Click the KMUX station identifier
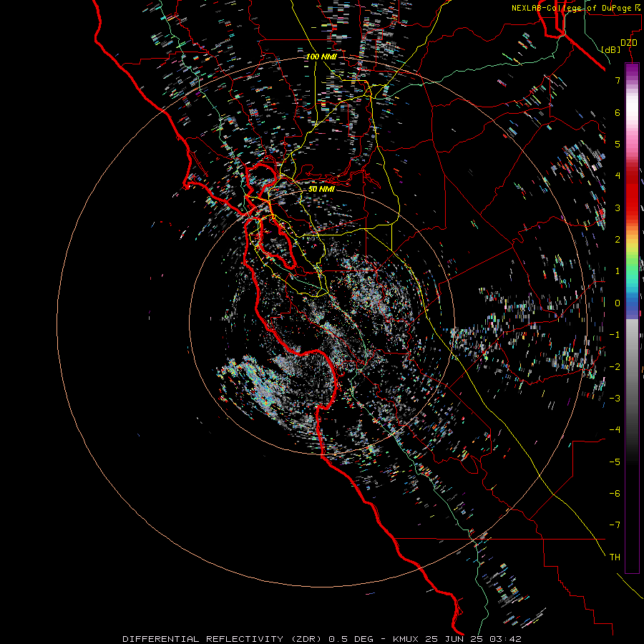 (x=406, y=639)
